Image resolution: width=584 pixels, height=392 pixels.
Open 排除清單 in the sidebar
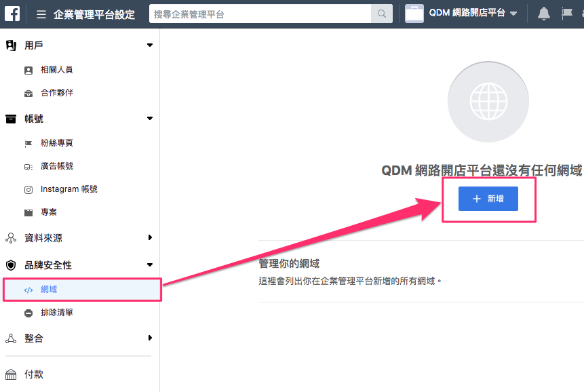(56, 313)
